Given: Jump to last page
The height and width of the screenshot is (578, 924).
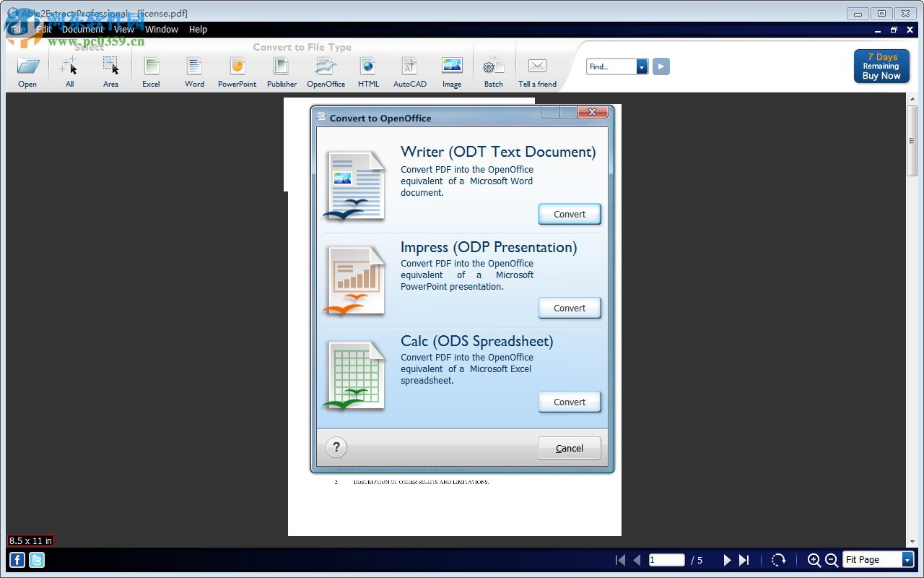Looking at the screenshot, I should point(744,560).
